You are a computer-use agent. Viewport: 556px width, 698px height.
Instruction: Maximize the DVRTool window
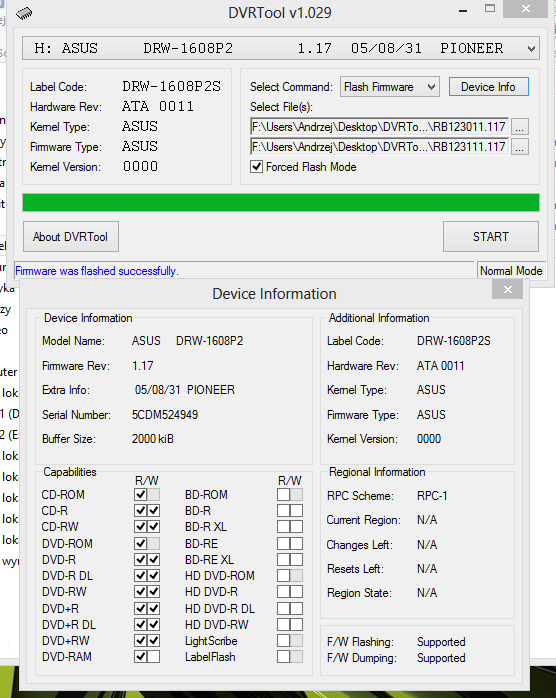(x=490, y=8)
